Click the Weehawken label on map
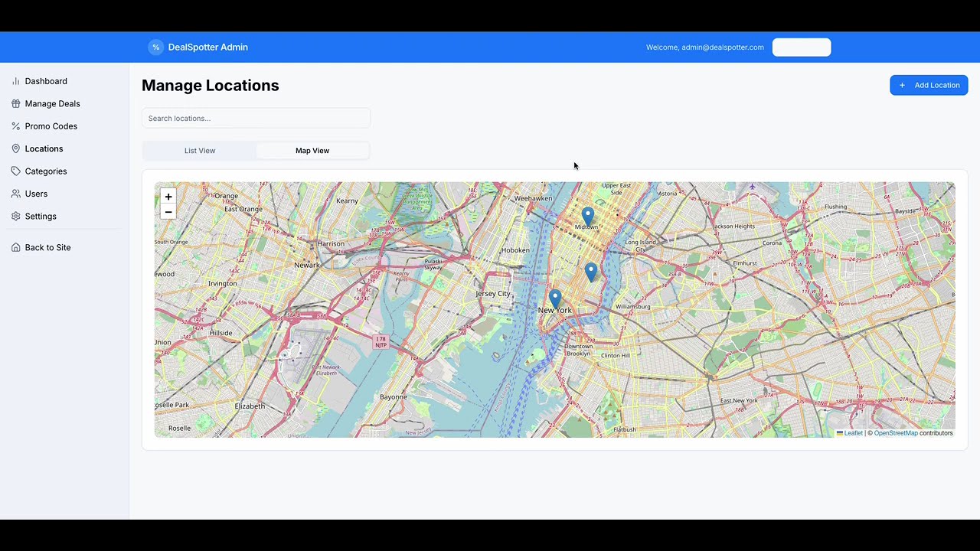The height and width of the screenshot is (551, 980). pos(533,198)
